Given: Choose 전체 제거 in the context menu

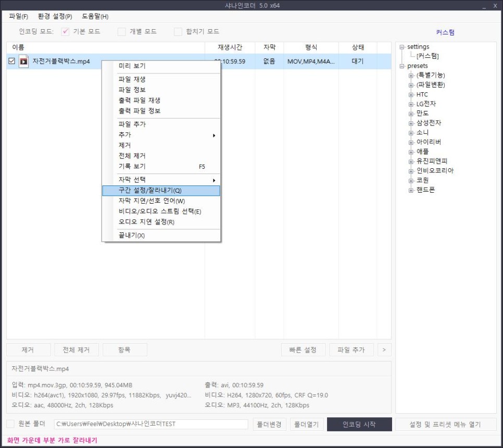Looking at the screenshot, I should tap(161, 156).
